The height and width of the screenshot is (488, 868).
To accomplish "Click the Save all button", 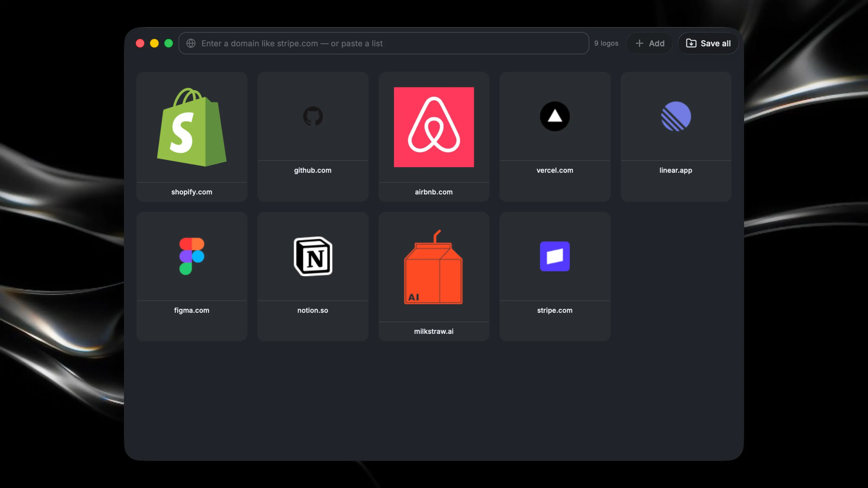I will (x=708, y=43).
